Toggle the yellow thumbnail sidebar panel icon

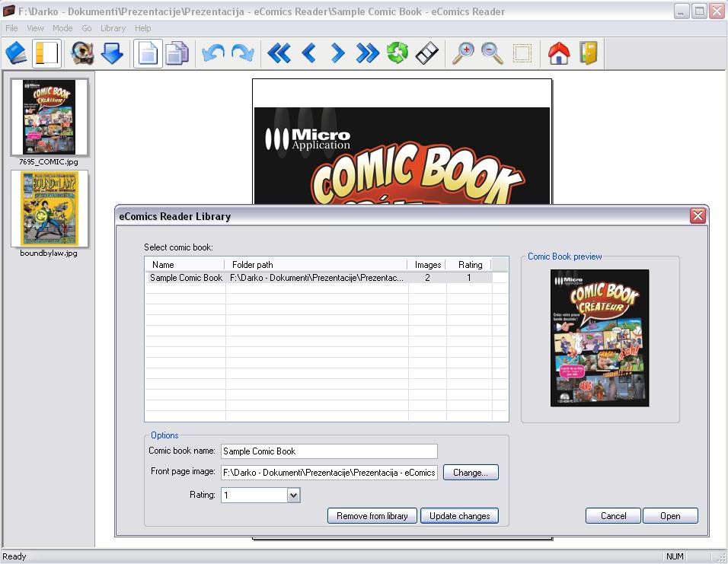coord(46,53)
